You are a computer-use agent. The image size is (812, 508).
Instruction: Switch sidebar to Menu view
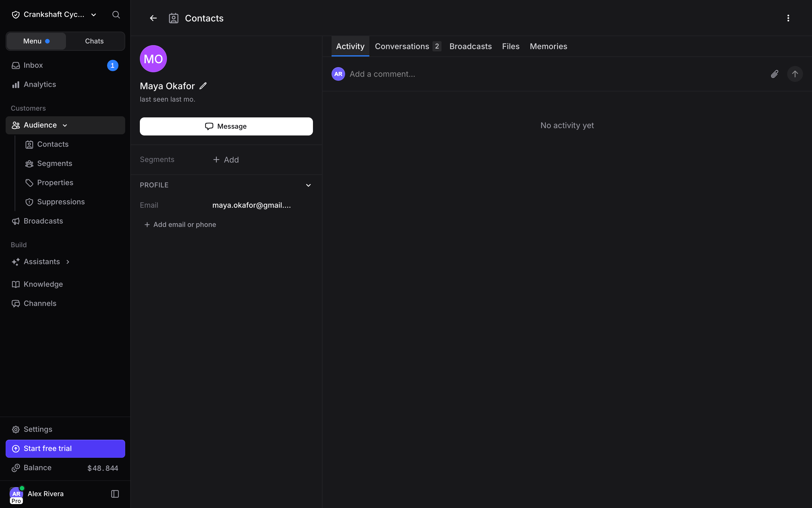click(36, 41)
